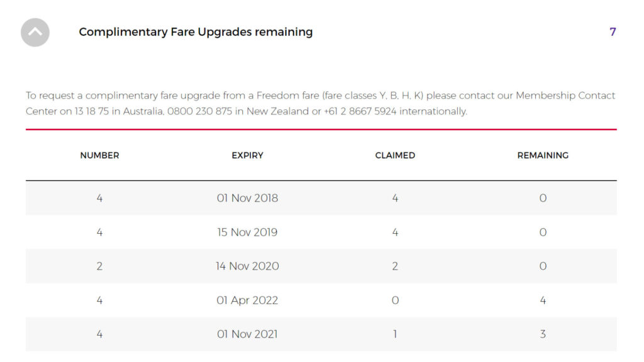Viewport: 644px width, 362px height.
Task: Click the 01 Nov 2018 expiry cell
Action: point(247,198)
